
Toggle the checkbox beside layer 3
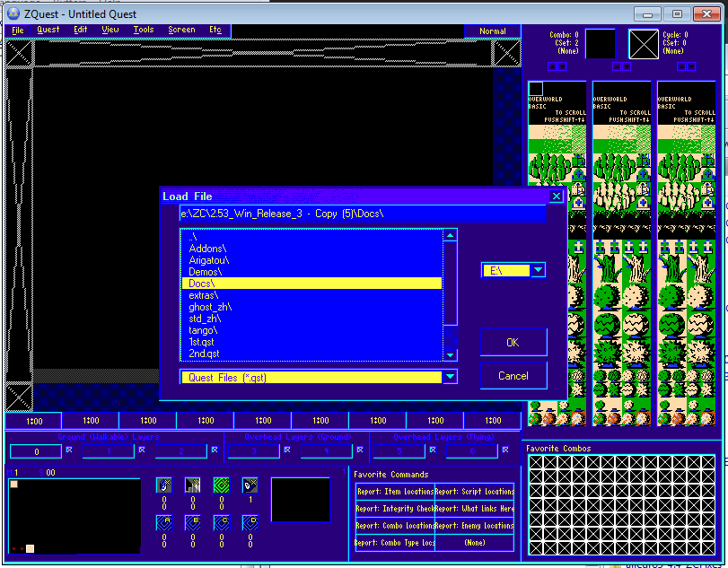(x=287, y=450)
